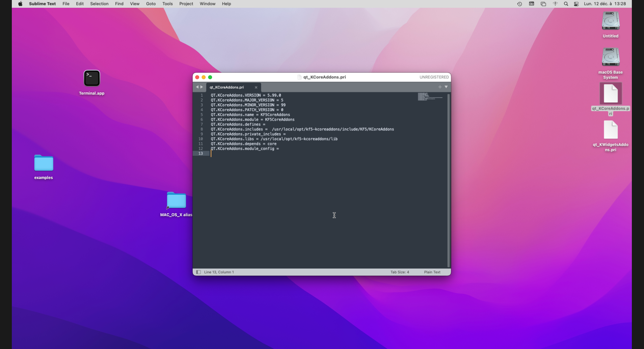Screen dimensions: 644x349
Task: Click the window title qt_KCoreAddons.pri
Action: point(324,77)
